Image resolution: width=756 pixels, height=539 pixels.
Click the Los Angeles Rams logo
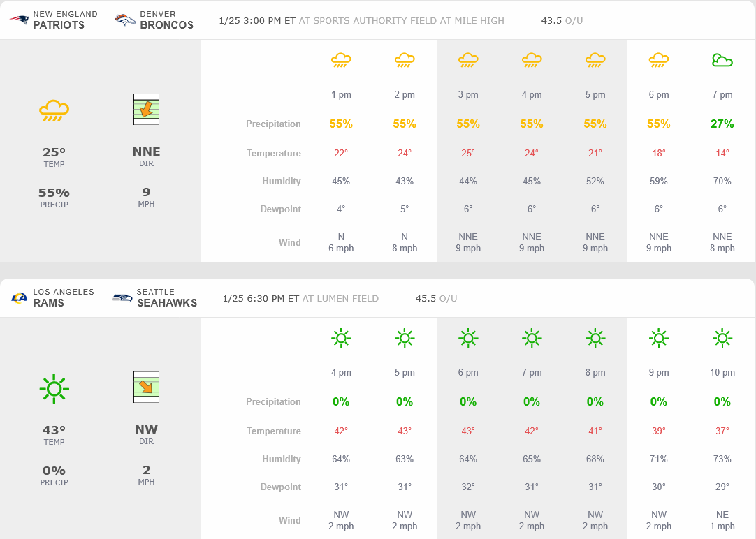click(19, 298)
